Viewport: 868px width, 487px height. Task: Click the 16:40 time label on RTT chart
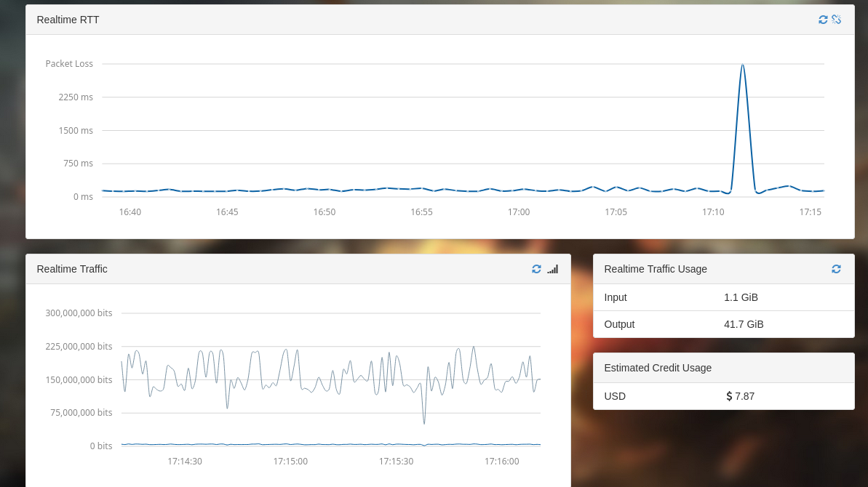click(130, 212)
